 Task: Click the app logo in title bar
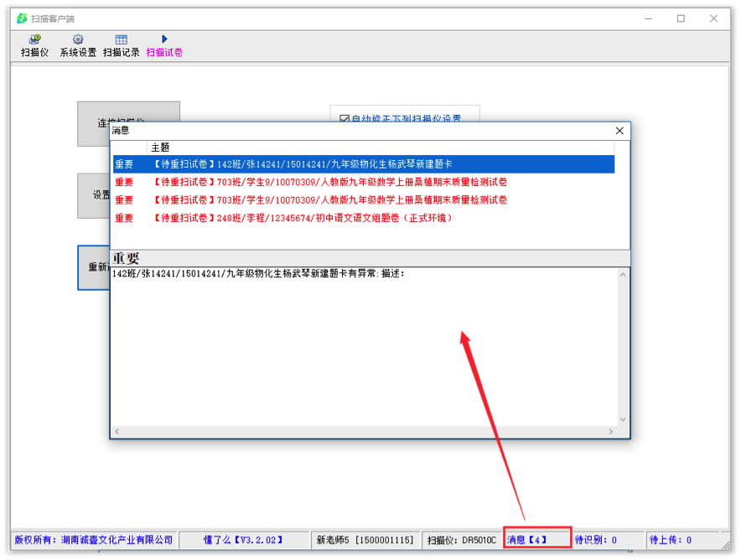coord(22,18)
